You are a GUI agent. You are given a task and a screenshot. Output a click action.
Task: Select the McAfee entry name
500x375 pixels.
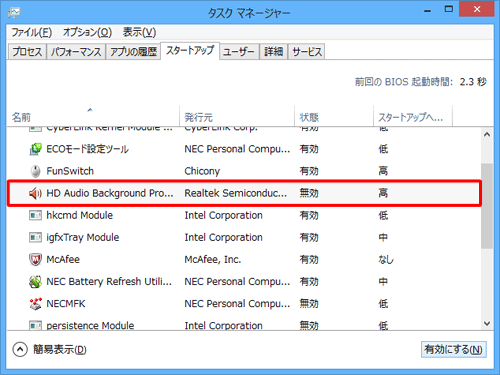pyautogui.click(x=63, y=259)
